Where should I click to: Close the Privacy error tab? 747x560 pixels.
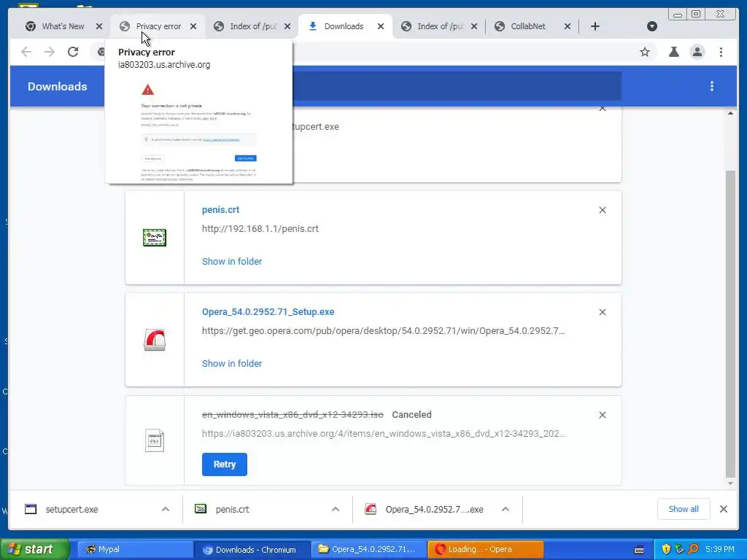(193, 26)
